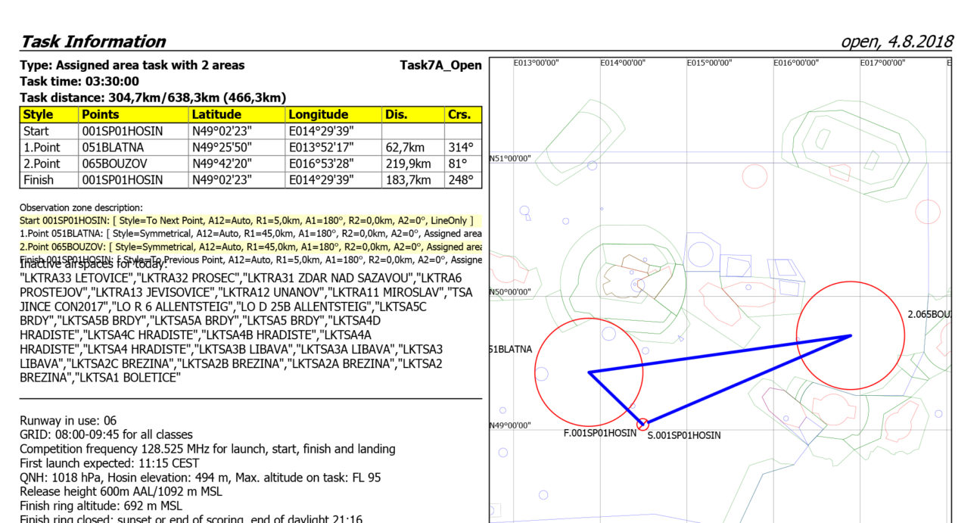Select the 2.065BOU turnpoint label on the map
The width and height of the screenshot is (980, 523).
tap(929, 313)
